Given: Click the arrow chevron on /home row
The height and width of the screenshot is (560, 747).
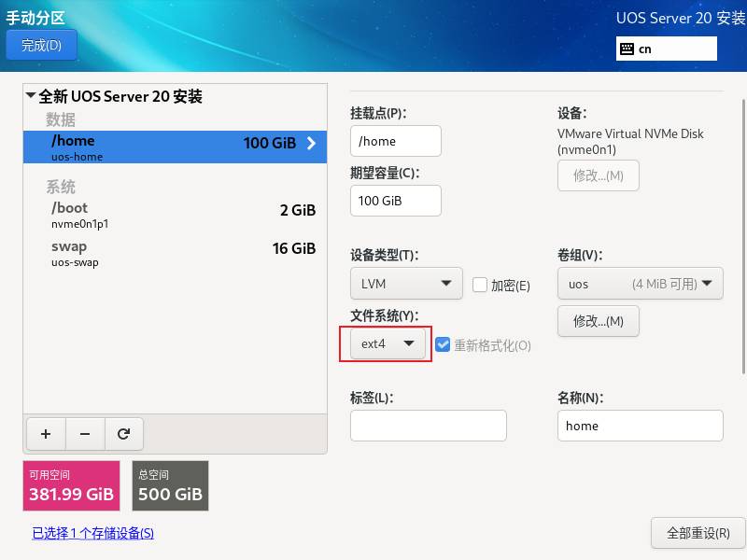Looking at the screenshot, I should click(x=311, y=143).
